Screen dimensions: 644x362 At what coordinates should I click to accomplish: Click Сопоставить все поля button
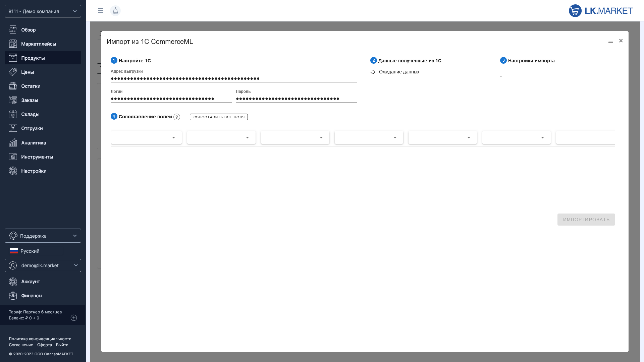pos(219,117)
